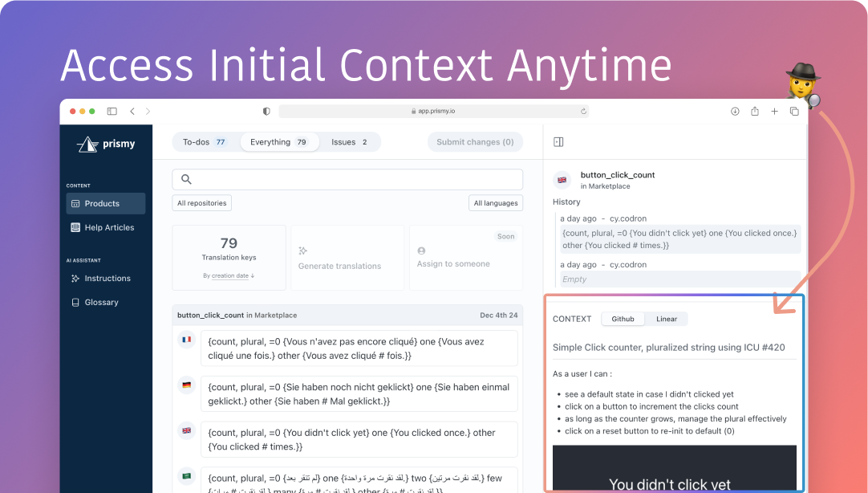Viewport: 868px width, 493px height.
Task: Click the translation keys search field
Action: click(347, 179)
